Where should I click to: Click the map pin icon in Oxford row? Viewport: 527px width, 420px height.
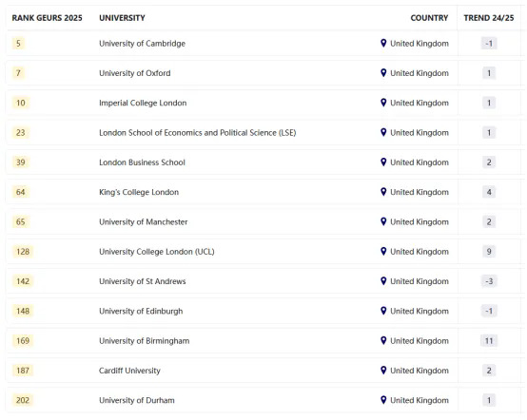383,72
